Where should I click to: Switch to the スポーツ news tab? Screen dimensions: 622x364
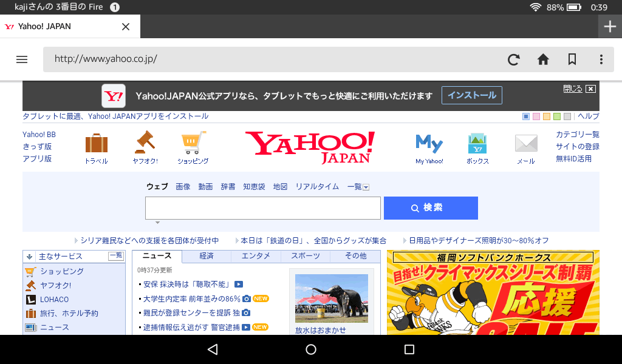click(306, 256)
